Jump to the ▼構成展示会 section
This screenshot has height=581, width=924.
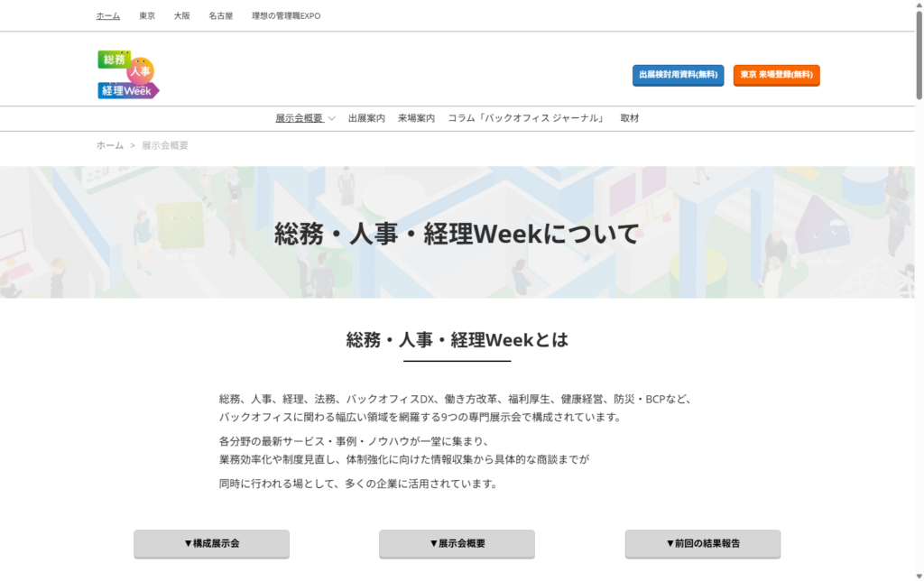tap(211, 544)
